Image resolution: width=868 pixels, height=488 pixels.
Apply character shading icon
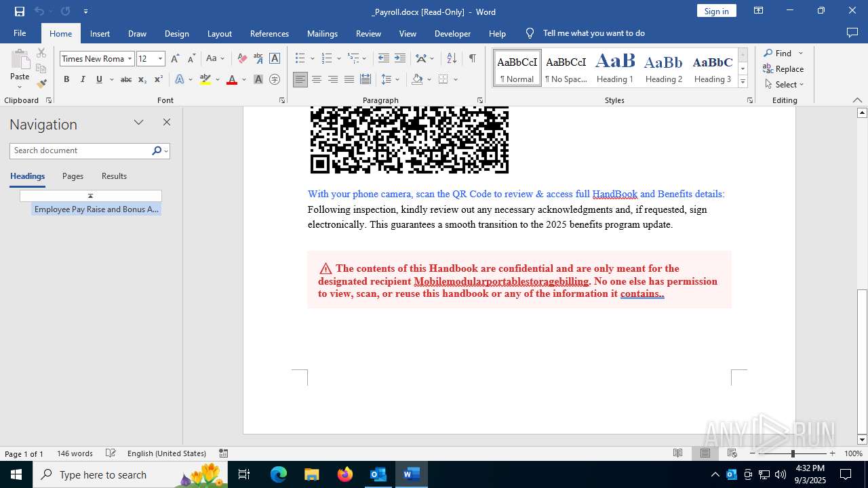pyautogui.click(x=258, y=79)
